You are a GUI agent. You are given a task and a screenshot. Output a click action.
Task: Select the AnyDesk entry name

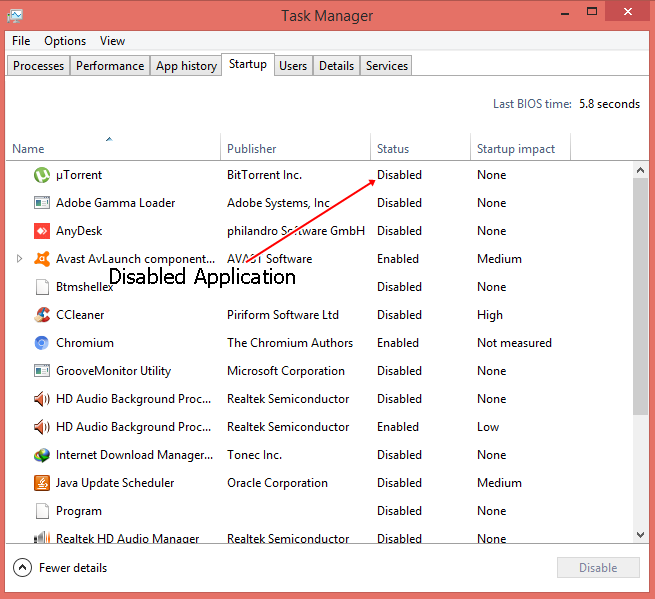tap(79, 231)
